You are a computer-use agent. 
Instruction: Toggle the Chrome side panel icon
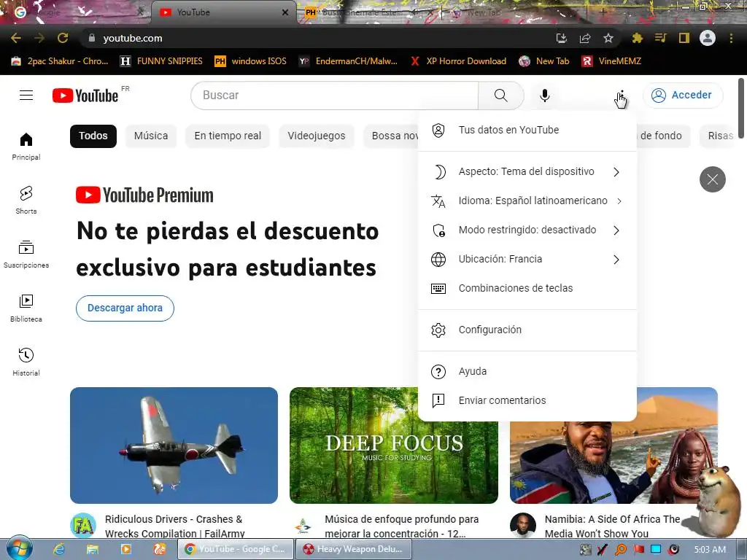click(684, 38)
